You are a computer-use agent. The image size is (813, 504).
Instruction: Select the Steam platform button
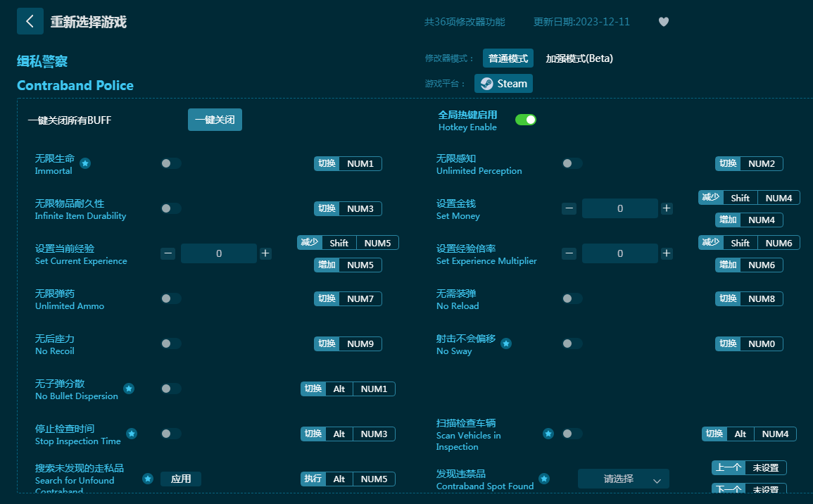pyautogui.click(x=503, y=84)
